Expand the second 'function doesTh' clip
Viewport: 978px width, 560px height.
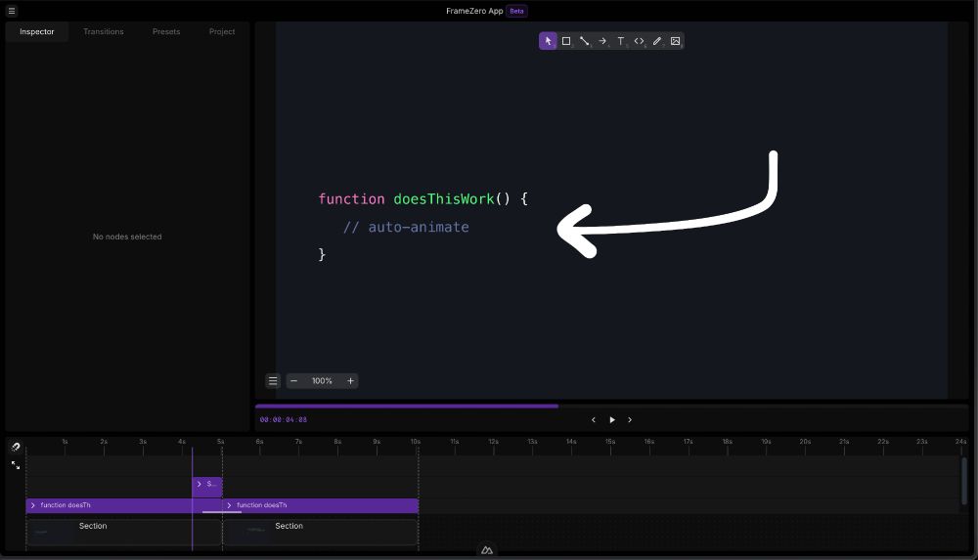coord(229,505)
